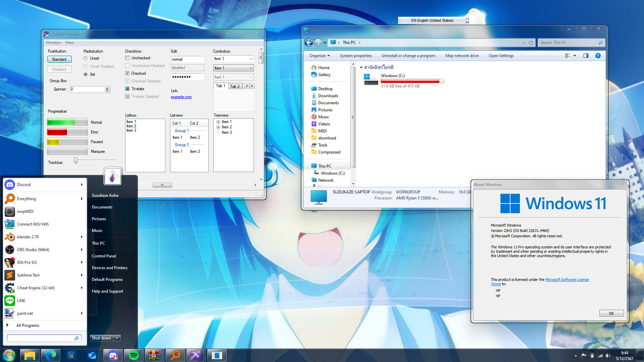This screenshot has width=644, height=362.
Task: Select Tab 1
Action: [221, 86]
